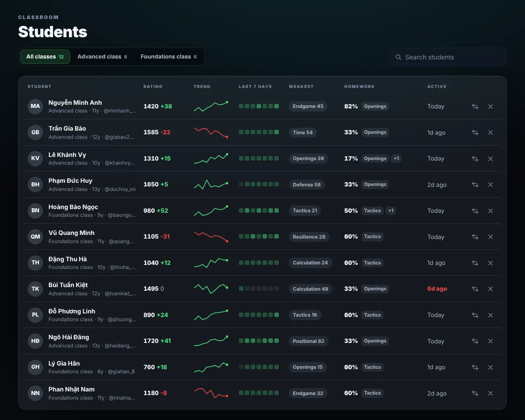Expand the +1 homework badge for Lê Khánh Vy

click(x=396, y=158)
